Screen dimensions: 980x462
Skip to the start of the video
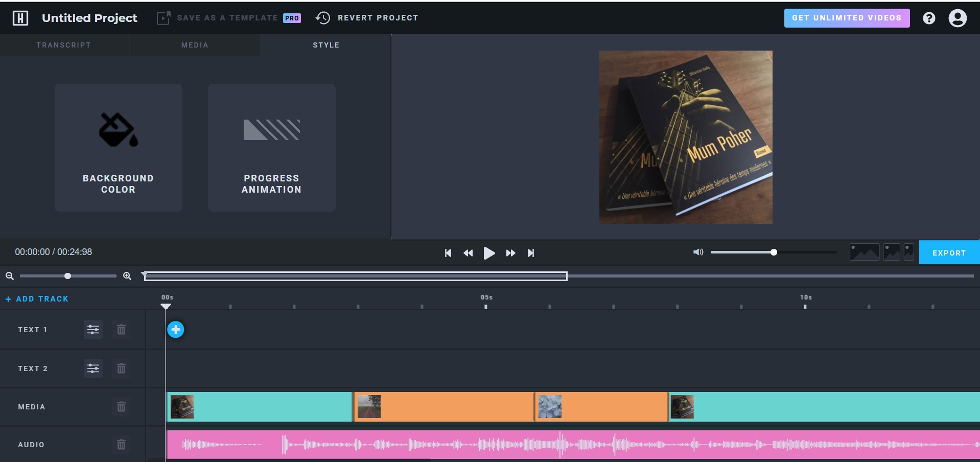point(448,253)
